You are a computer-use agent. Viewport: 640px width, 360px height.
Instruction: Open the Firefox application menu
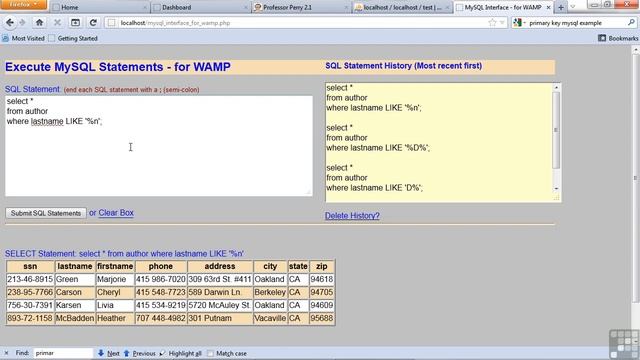tap(23, 4)
